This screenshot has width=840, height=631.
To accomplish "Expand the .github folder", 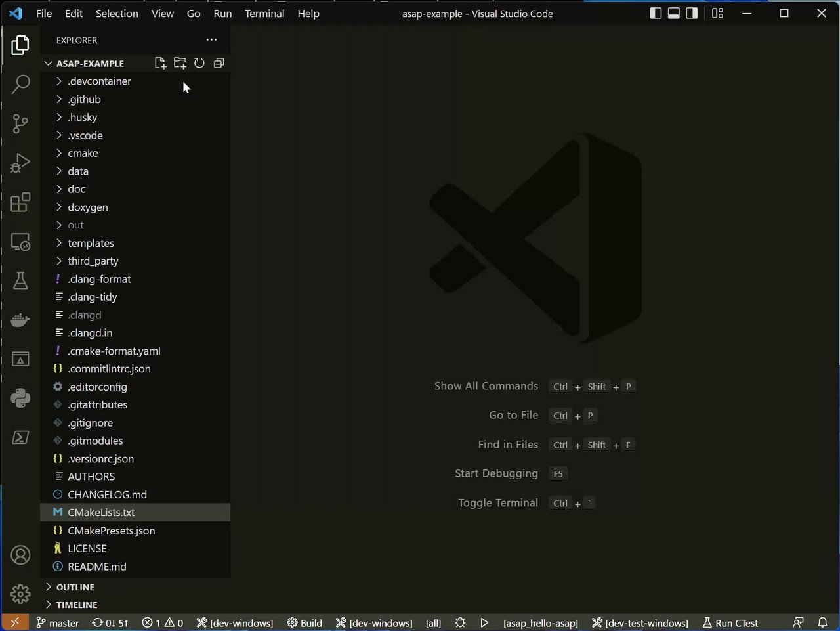I will click(135, 99).
